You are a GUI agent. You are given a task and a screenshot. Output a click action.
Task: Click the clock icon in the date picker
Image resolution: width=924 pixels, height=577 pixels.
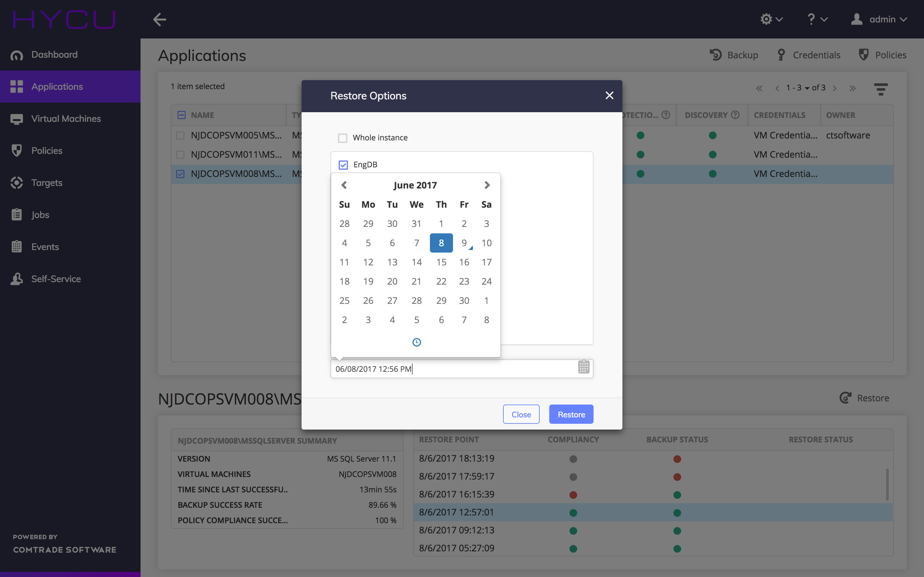(x=416, y=342)
